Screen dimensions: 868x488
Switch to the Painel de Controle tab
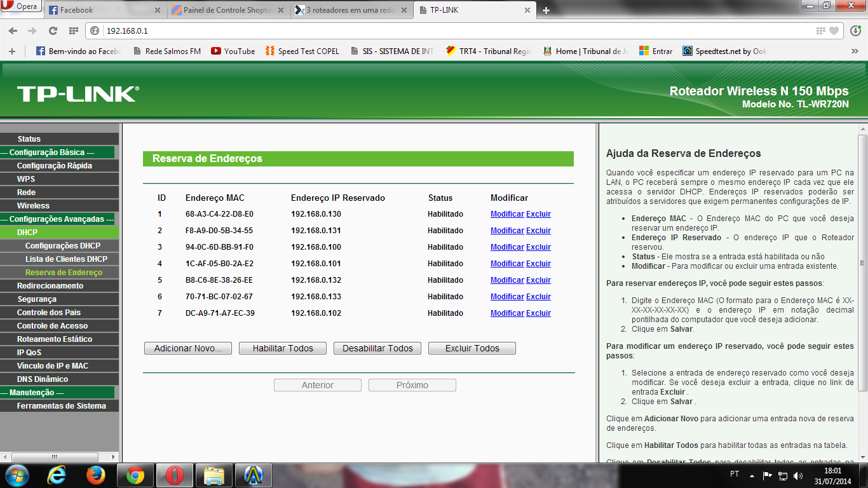(x=228, y=10)
